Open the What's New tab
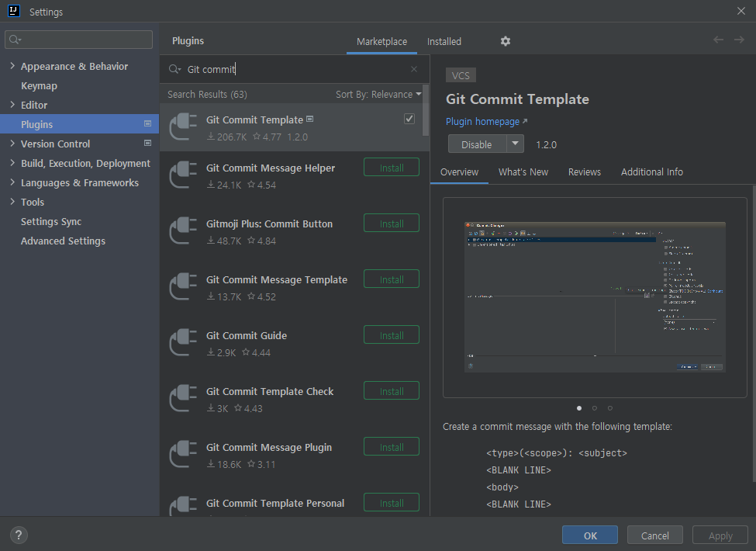Image resolution: width=756 pixels, height=551 pixels. click(523, 172)
